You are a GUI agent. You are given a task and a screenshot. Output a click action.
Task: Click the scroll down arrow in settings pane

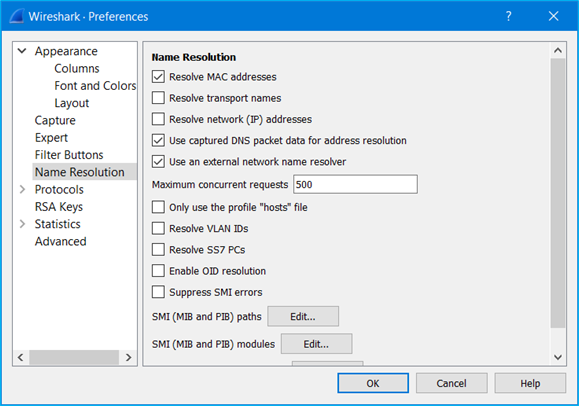[x=558, y=357]
